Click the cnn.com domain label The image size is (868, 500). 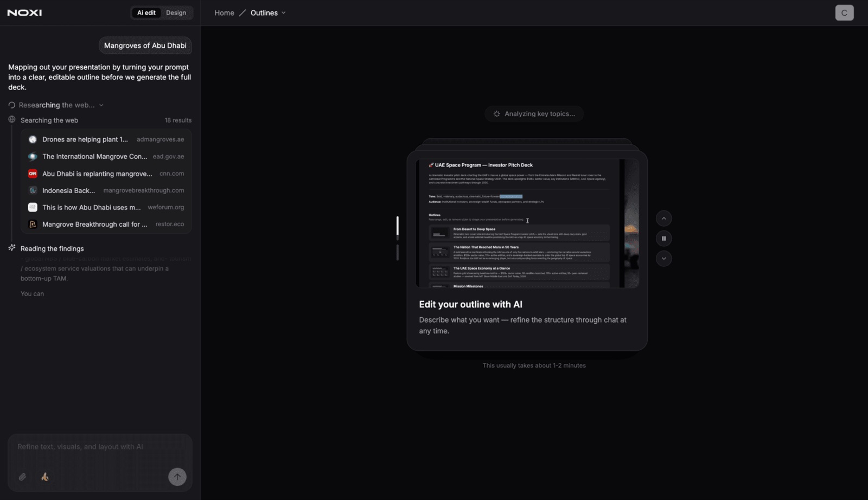tap(171, 174)
